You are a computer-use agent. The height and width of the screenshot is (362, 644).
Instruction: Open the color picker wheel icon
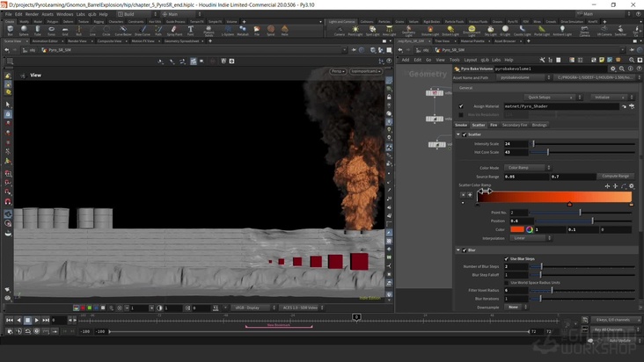[x=530, y=229]
